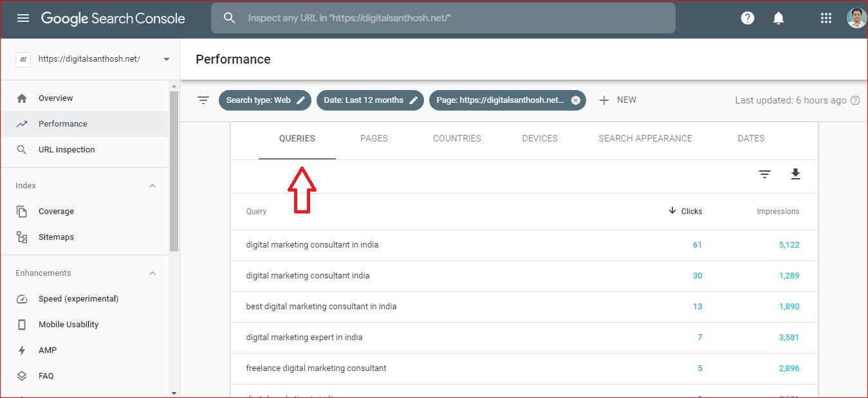Select query 'freelance digital marketing consultant'
Screen dimensions: 868x398
coord(316,368)
